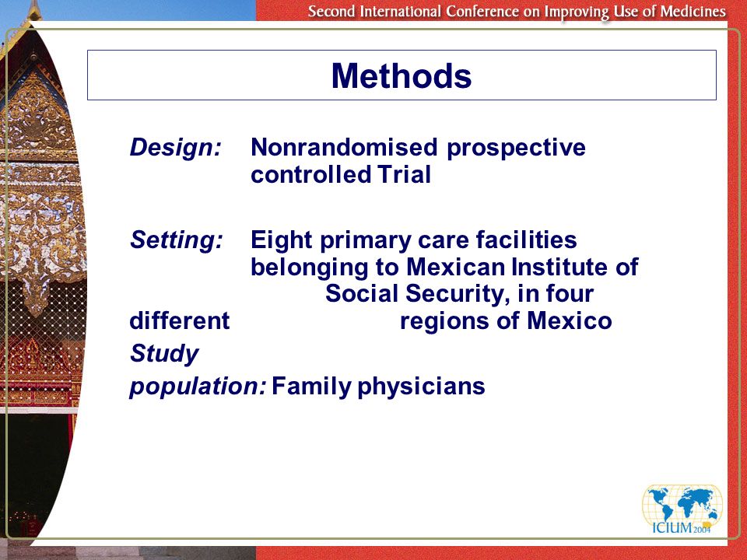
Task: Click the "Setting:" label
Action: 177,240
